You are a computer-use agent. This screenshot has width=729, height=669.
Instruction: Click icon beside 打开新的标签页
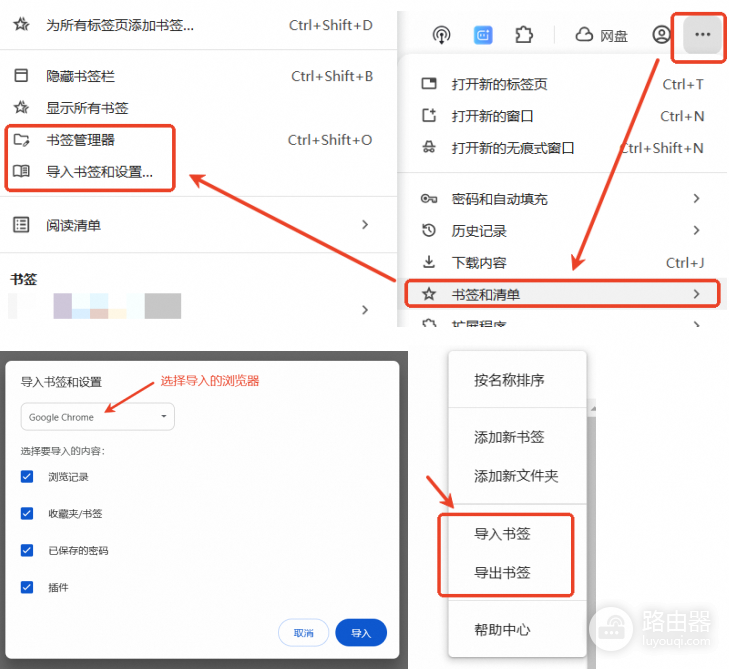tap(429, 84)
